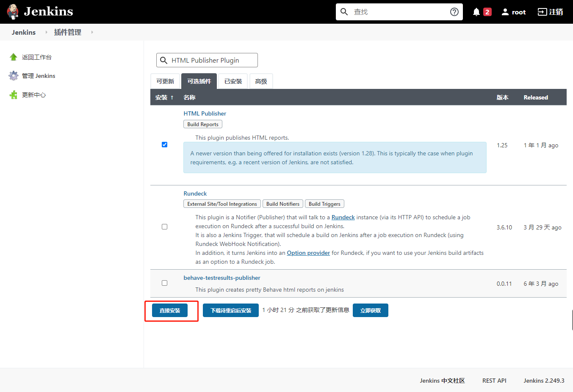Viewport: 573px width, 392px height.
Task: Click the root username link
Action: click(x=519, y=12)
